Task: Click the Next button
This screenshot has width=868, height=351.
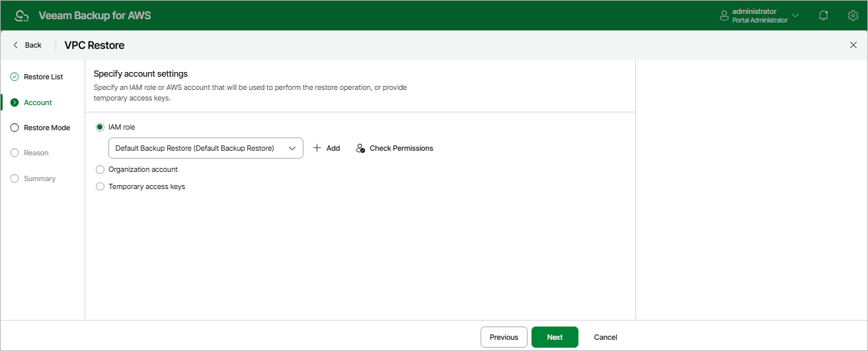Action: pos(555,337)
